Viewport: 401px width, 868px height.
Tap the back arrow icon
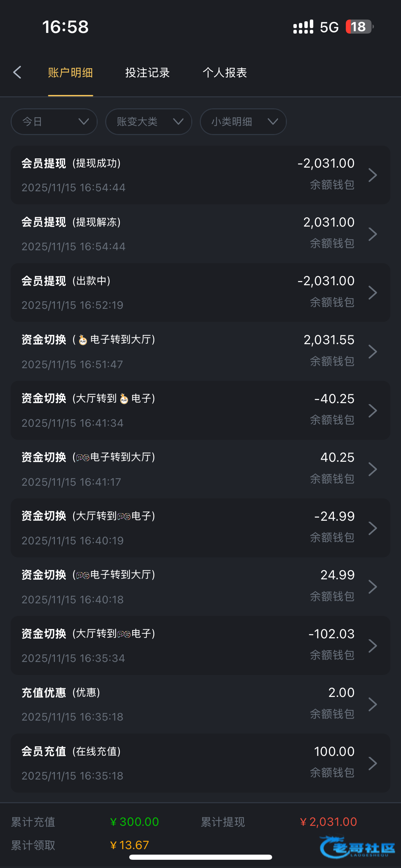[17, 72]
